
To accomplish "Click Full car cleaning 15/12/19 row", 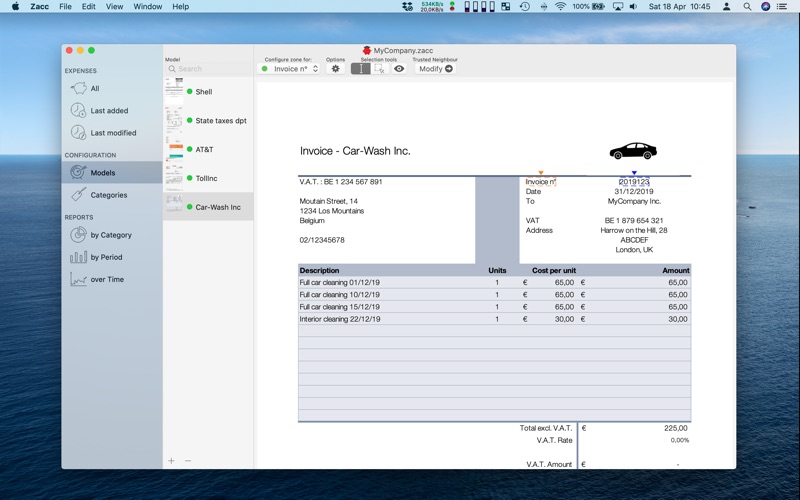I will click(494, 307).
